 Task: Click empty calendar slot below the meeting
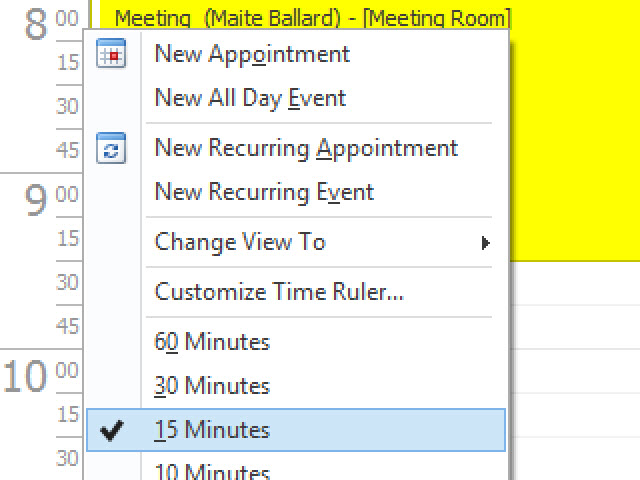tap(575, 327)
